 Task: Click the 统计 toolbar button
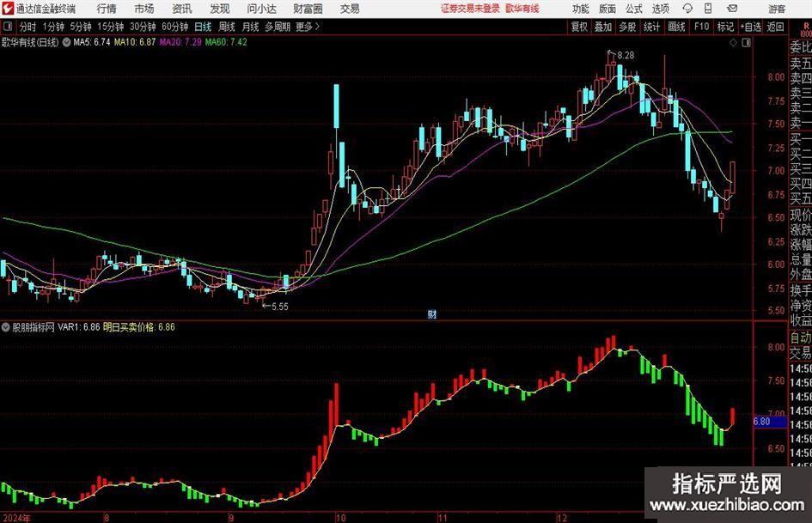[652, 27]
